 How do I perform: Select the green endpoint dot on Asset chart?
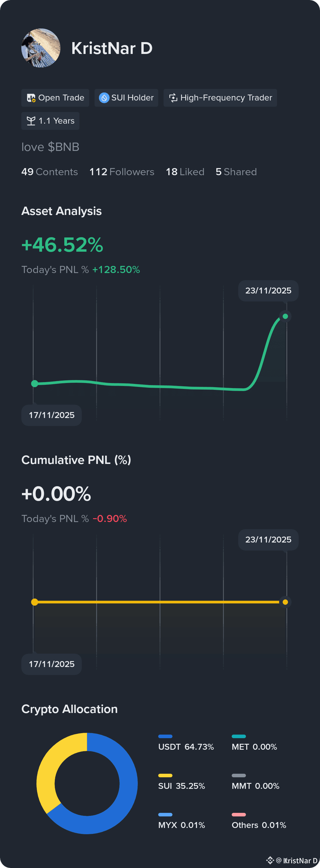tap(285, 316)
